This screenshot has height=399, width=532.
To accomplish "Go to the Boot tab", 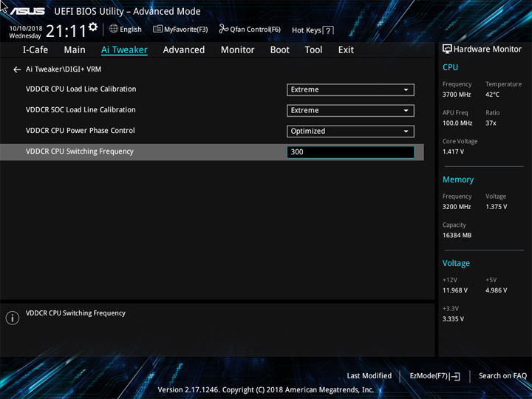I will click(x=280, y=50).
